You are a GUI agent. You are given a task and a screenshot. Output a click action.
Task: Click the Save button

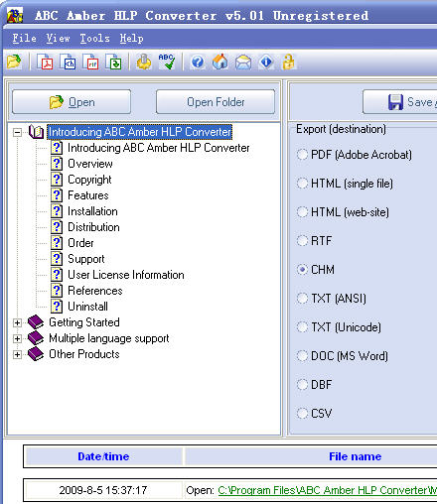[x=400, y=102]
